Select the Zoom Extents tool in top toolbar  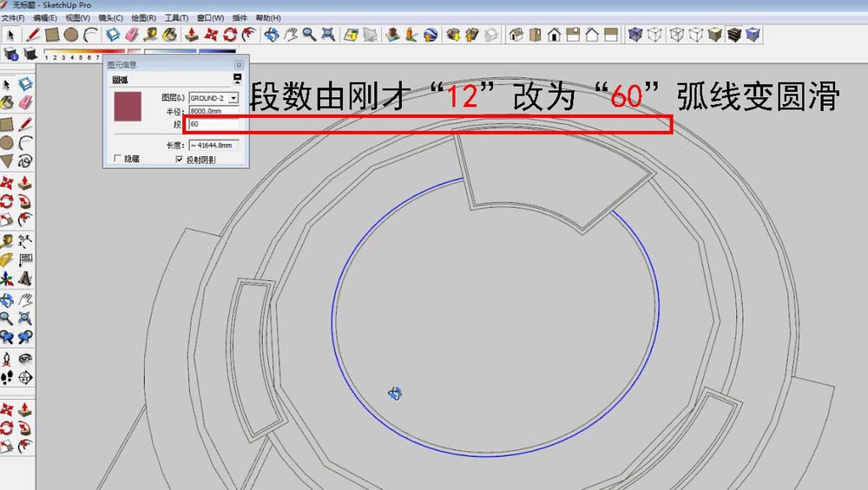tap(328, 35)
